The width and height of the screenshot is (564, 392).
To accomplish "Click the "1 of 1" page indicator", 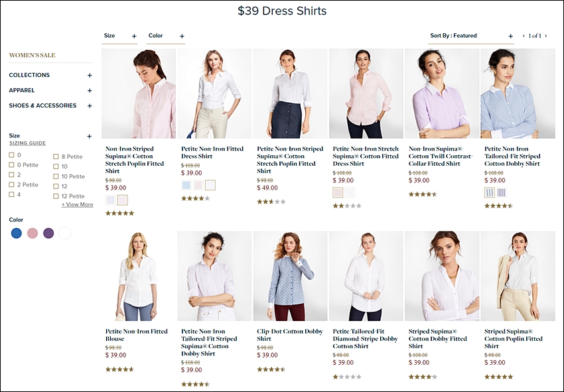I will 535,36.
